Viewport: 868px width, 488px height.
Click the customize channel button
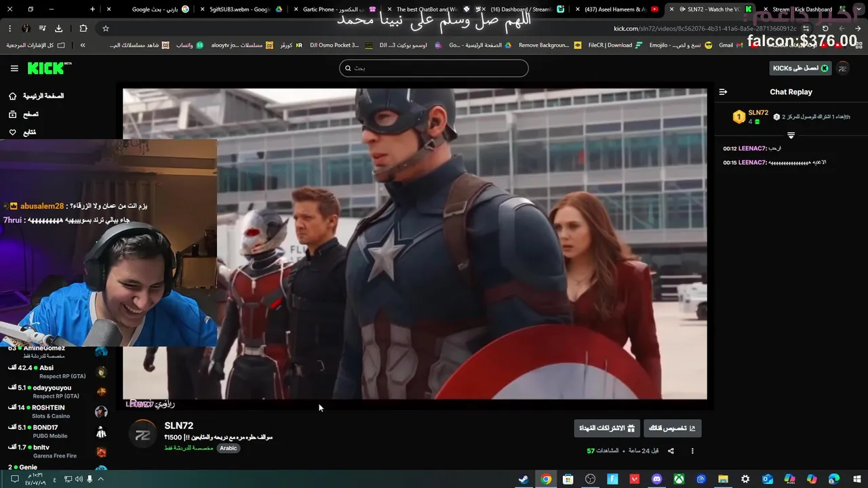tap(672, 428)
